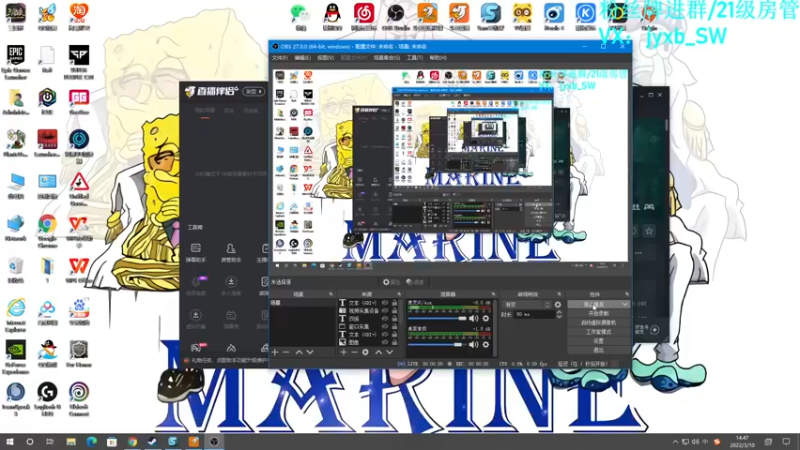Open the 帮助(H) menu in OBS
The height and width of the screenshot is (450, 800).
coord(438,58)
